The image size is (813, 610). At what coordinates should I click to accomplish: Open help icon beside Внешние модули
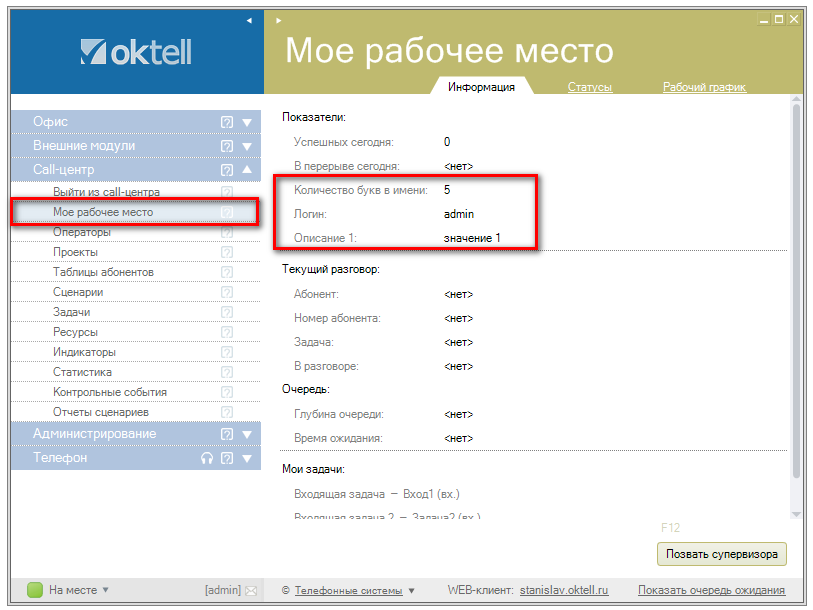(x=227, y=146)
